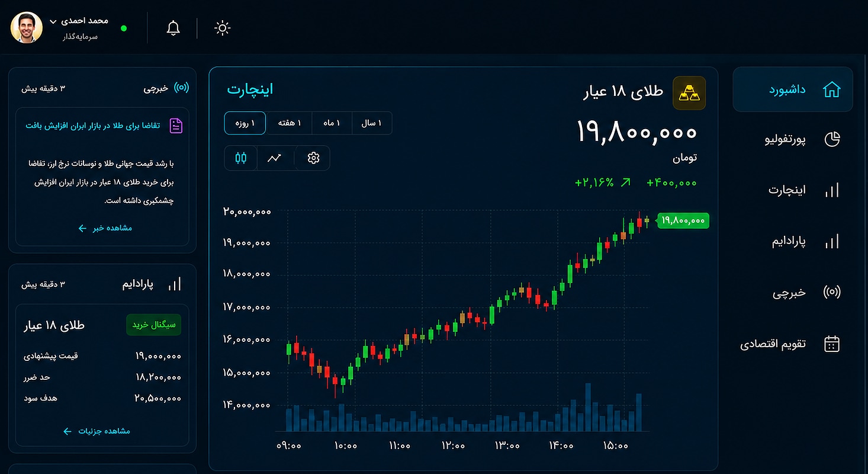This screenshot has height=474, width=868.
Task: Open chart settings gear icon
Action: coord(313,158)
